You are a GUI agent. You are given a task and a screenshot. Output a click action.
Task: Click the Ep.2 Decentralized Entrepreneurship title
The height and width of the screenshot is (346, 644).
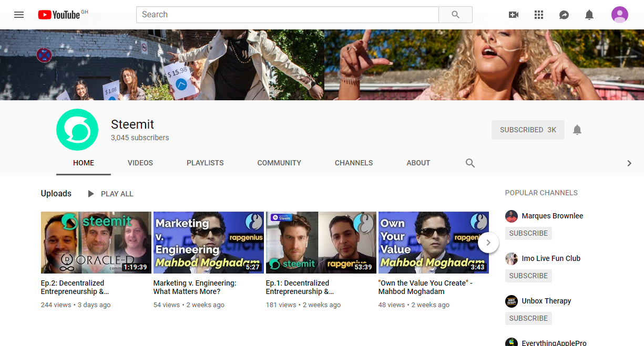click(x=75, y=287)
